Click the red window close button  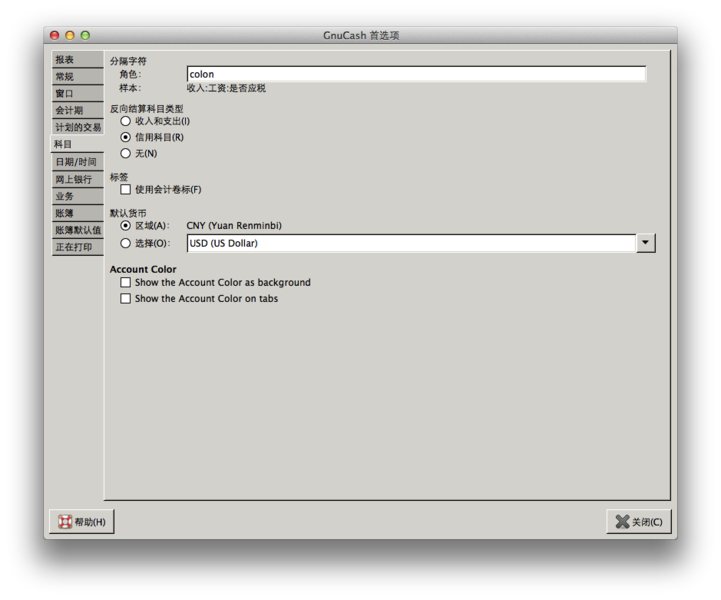(55, 35)
